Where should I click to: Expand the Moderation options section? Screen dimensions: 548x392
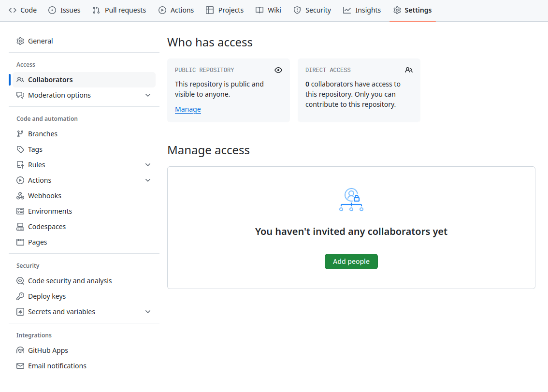coord(147,95)
